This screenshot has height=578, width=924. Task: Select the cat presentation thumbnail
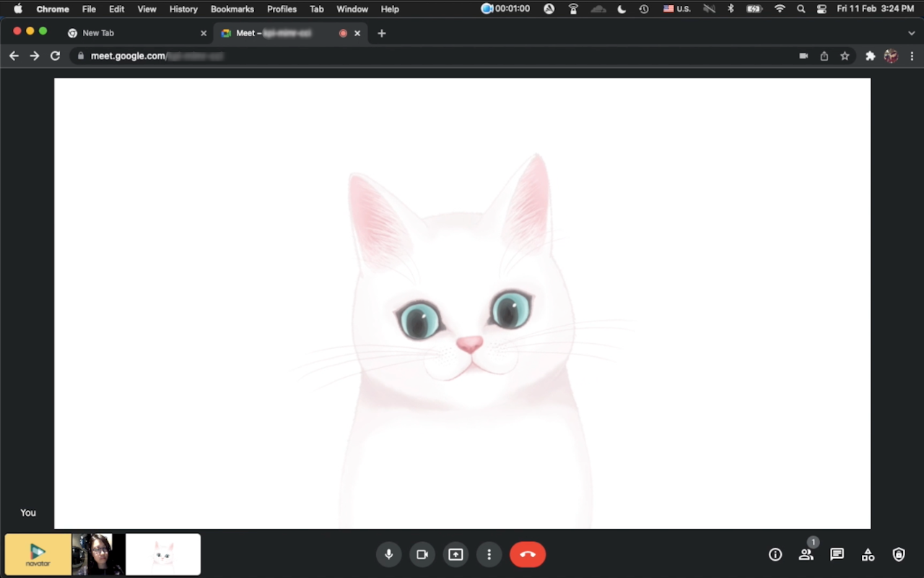click(x=162, y=554)
